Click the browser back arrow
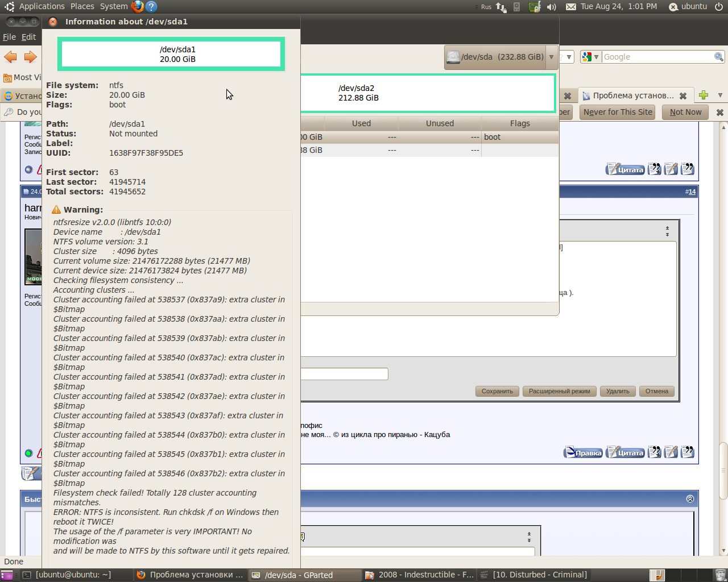Viewport: 728px width, 582px height. click(10, 57)
